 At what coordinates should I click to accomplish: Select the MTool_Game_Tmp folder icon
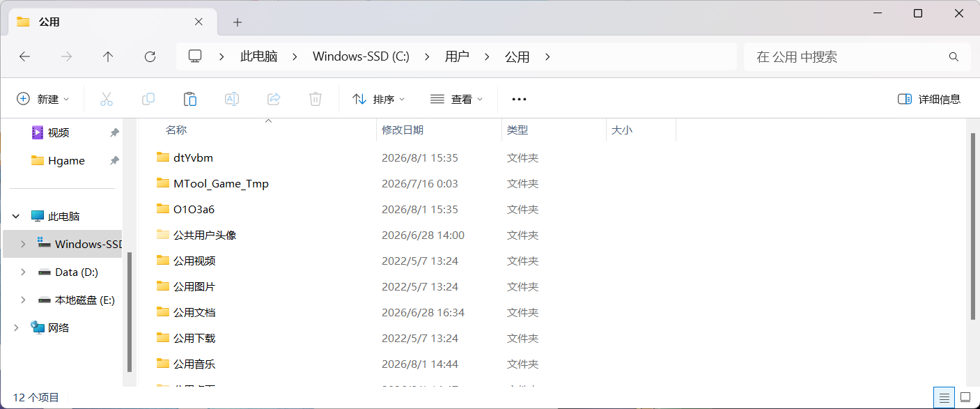point(163,183)
